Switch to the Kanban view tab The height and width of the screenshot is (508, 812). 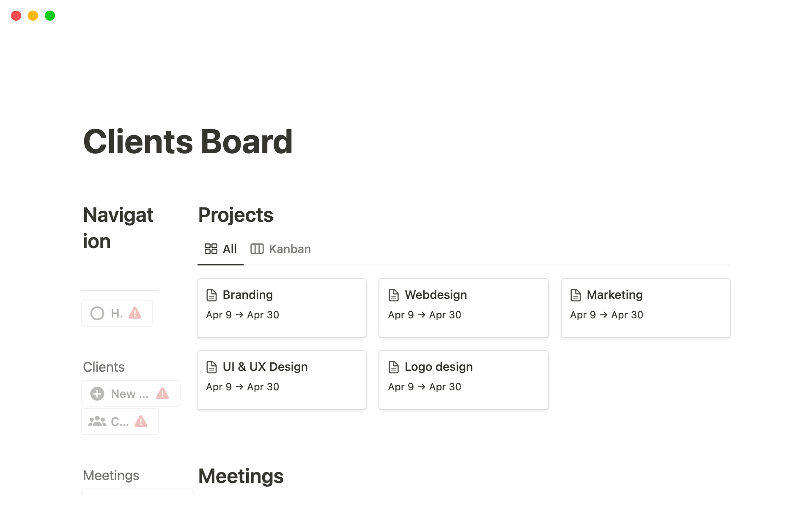point(281,249)
